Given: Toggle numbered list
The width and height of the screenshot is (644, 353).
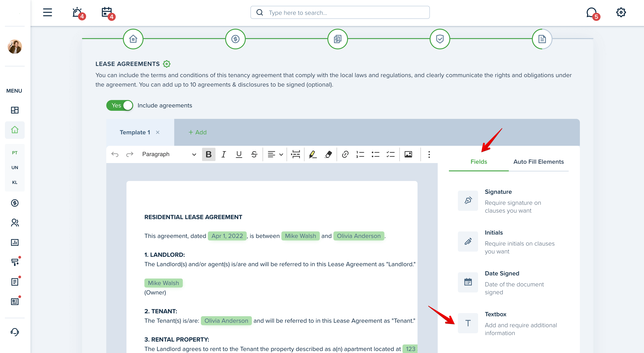Looking at the screenshot, I should pos(360,154).
